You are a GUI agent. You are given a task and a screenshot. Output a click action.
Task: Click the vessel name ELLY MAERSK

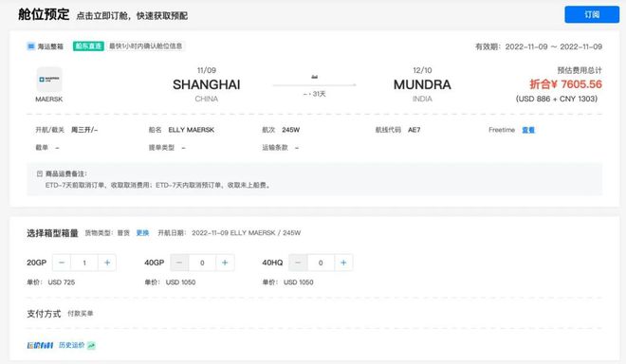pos(192,130)
